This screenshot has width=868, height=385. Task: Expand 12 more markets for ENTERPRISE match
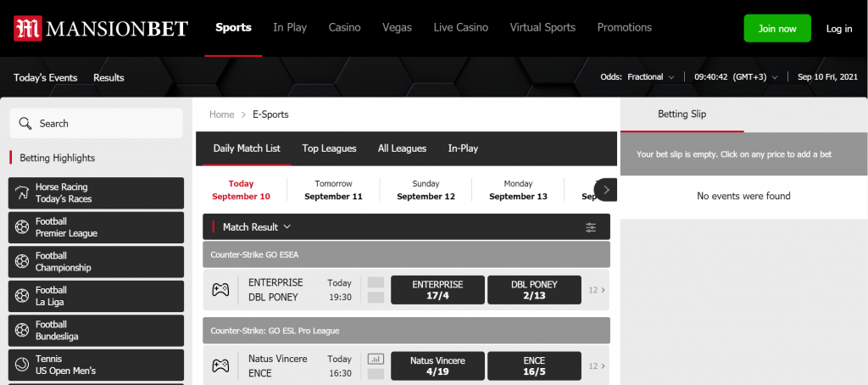click(x=597, y=290)
